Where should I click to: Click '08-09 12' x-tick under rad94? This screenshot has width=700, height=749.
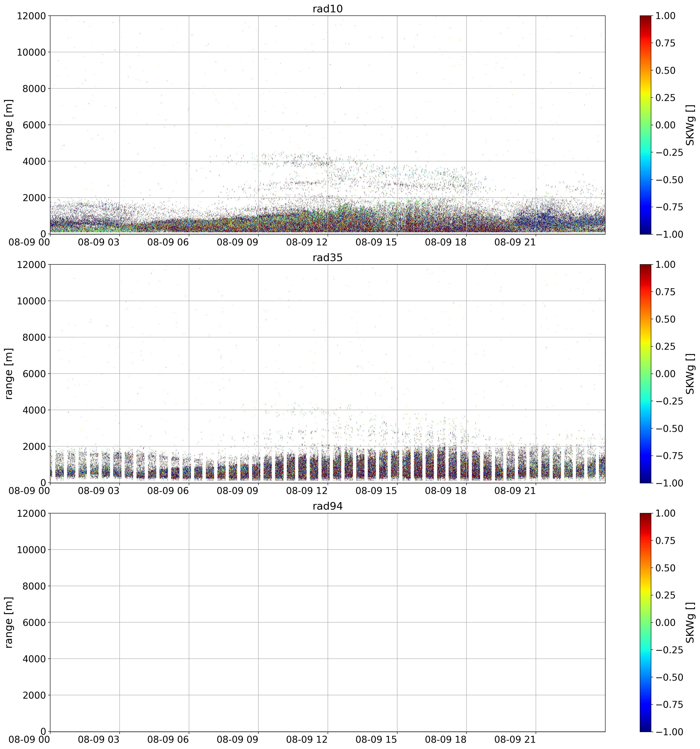point(307,740)
